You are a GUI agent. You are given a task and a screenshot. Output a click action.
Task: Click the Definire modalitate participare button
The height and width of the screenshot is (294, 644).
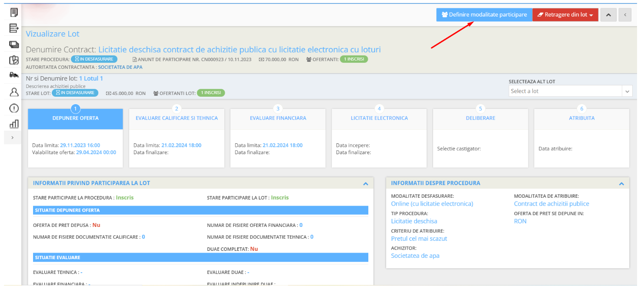tap(484, 14)
